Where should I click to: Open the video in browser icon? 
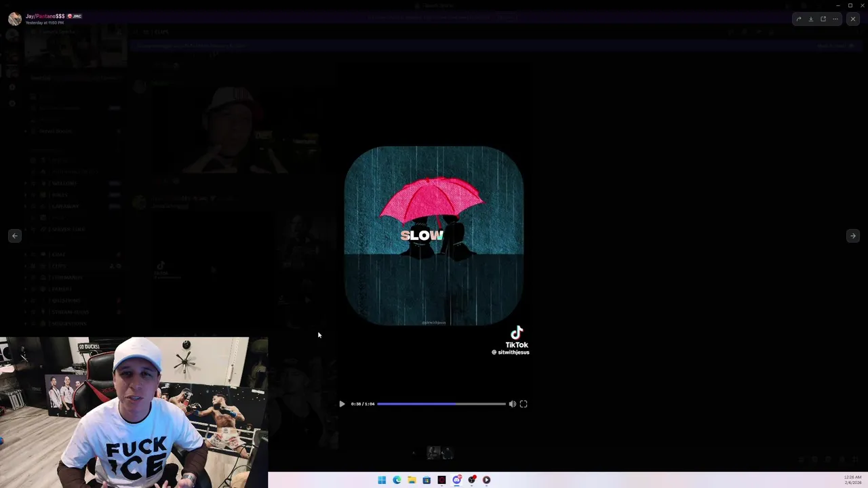(823, 19)
